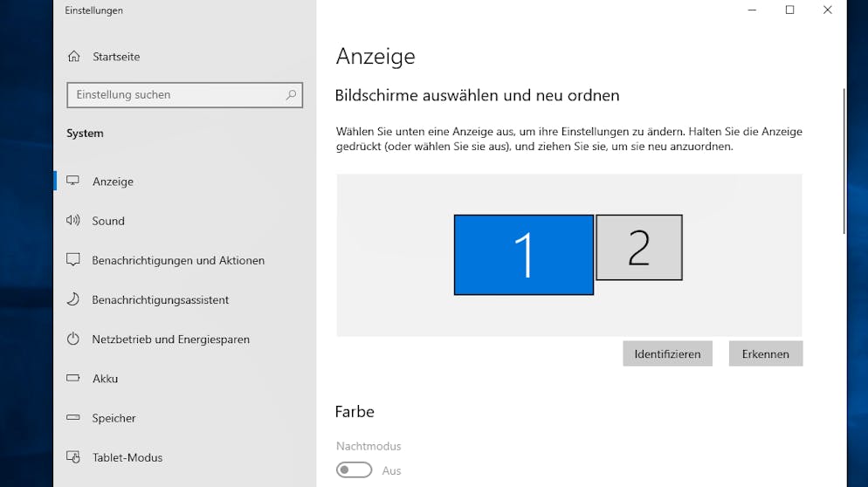This screenshot has width=868, height=487.
Task: Select display 1 in the monitor layout
Action: tap(524, 255)
